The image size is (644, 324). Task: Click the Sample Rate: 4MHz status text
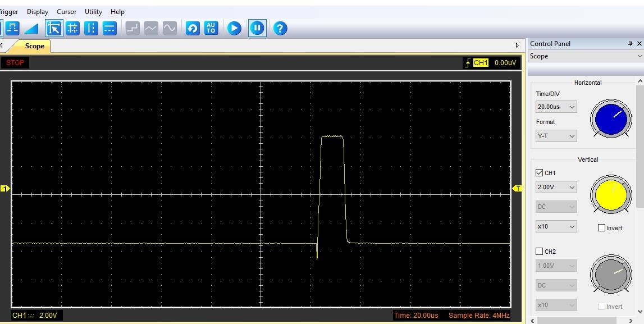(x=479, y=316)
